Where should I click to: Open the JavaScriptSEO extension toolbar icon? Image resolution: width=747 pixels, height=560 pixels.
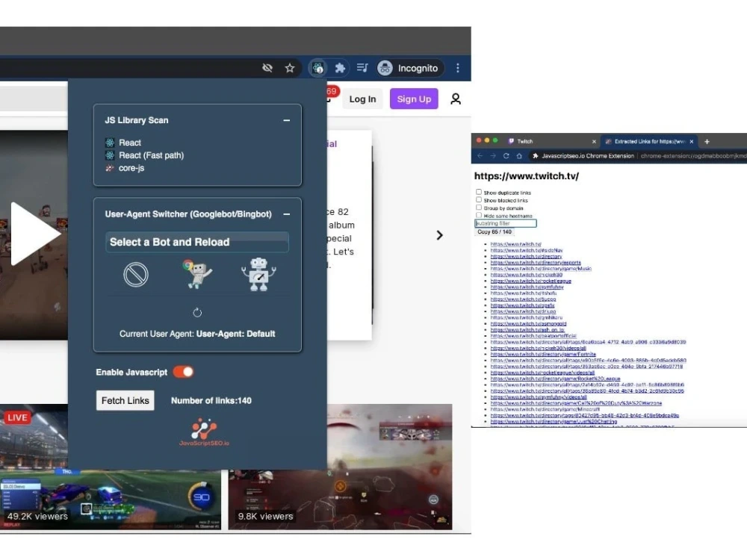pyautogui.click(x=317, y=68)
